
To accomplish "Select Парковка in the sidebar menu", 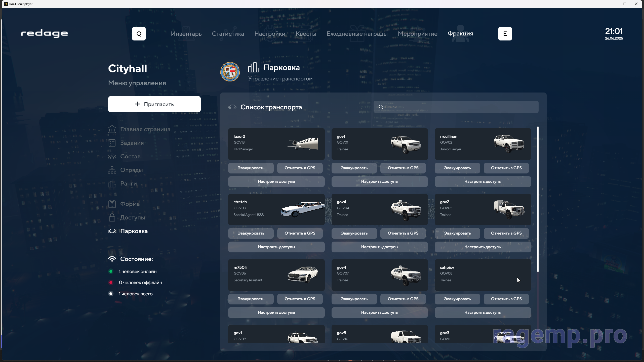I will click(x=128, y=231).
